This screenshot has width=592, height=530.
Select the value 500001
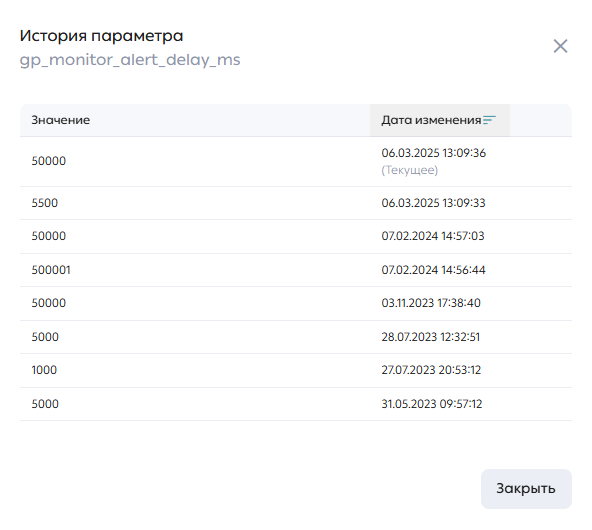click(x=51, y=270)
